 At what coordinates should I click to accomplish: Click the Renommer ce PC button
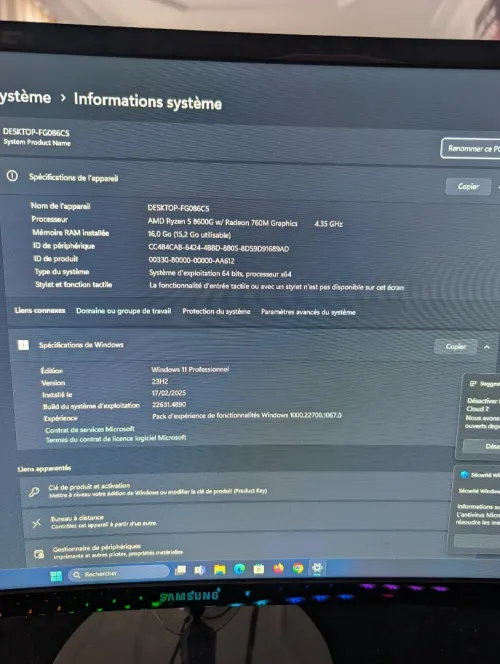[x=471, y=148]
